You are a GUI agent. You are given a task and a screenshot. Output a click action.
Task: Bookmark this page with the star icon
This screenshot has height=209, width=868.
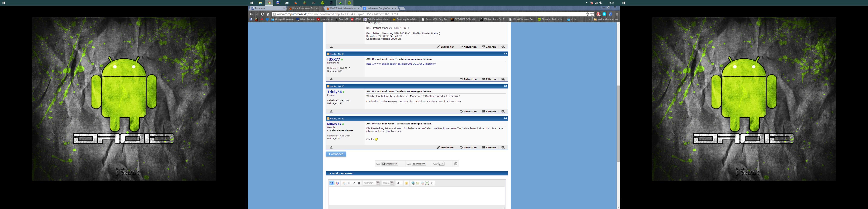(592, 14)
